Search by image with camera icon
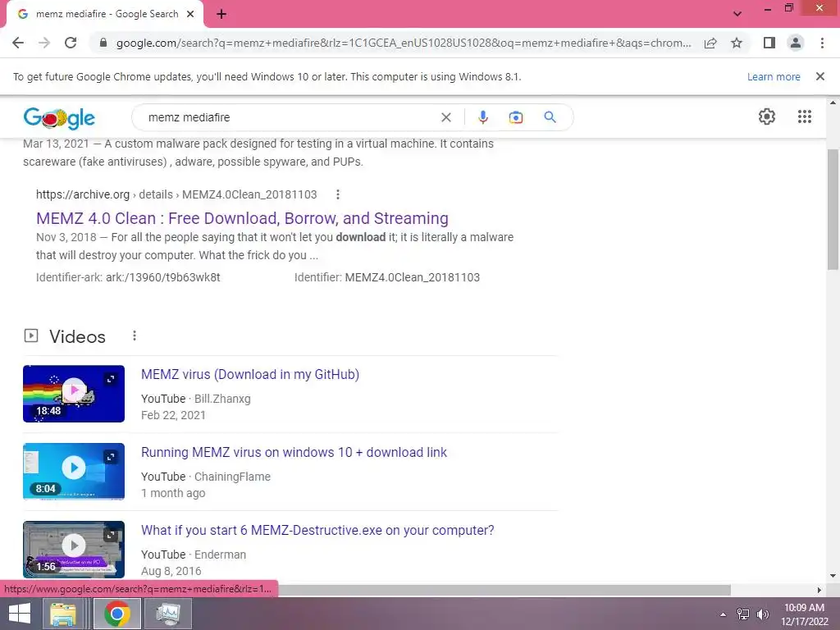Image resolution: width=840 pixels, height=630 pixels. click(515, 117)
